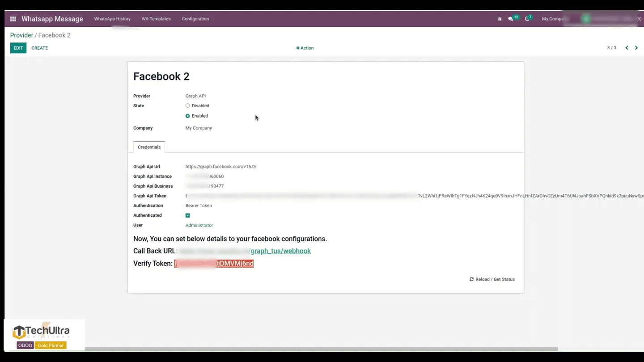The width and height of the screenshot is (644, 362).
Task: Open the Configuration menu
Action: pos(195,19)
